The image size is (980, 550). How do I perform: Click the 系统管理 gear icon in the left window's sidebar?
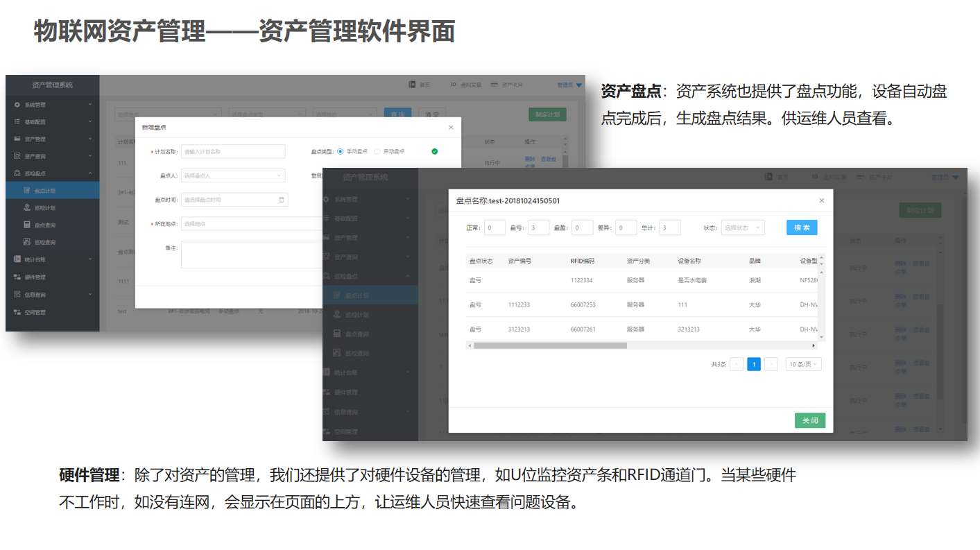point(17,105)
